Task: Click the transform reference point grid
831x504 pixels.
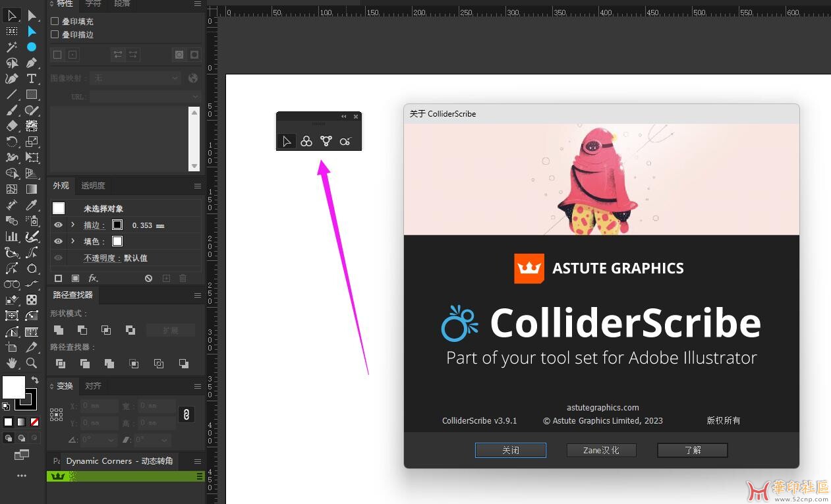Action: point(56,414)
